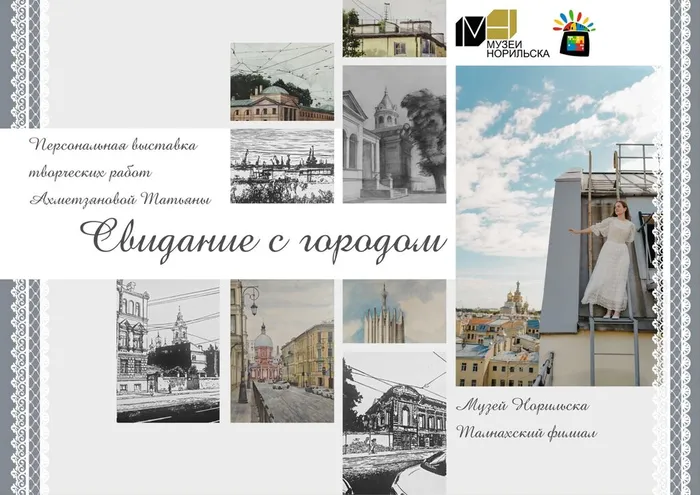The width and height of the screenshot is (700, 495).
Task: Click the name 'Ахметзановой Татьяны'
Action: (120, 199)
